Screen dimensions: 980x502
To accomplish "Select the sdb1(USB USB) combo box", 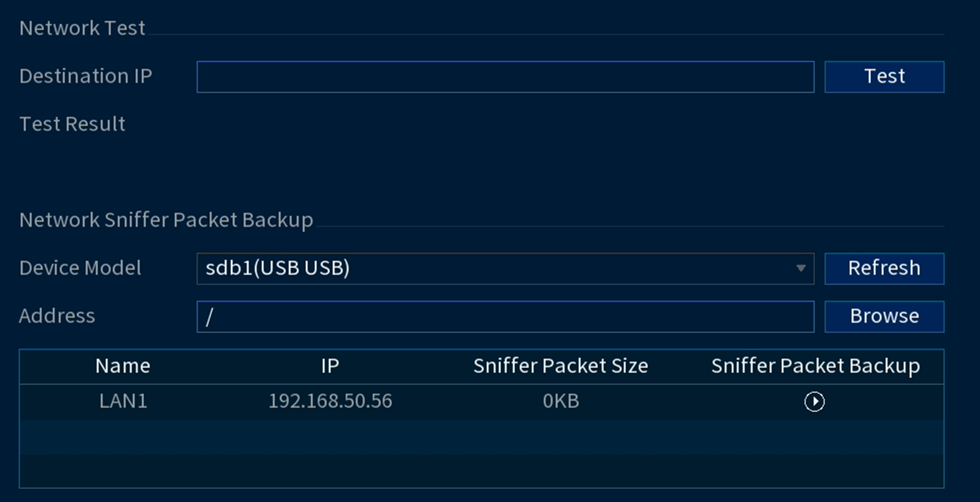I will click(505, 269).
